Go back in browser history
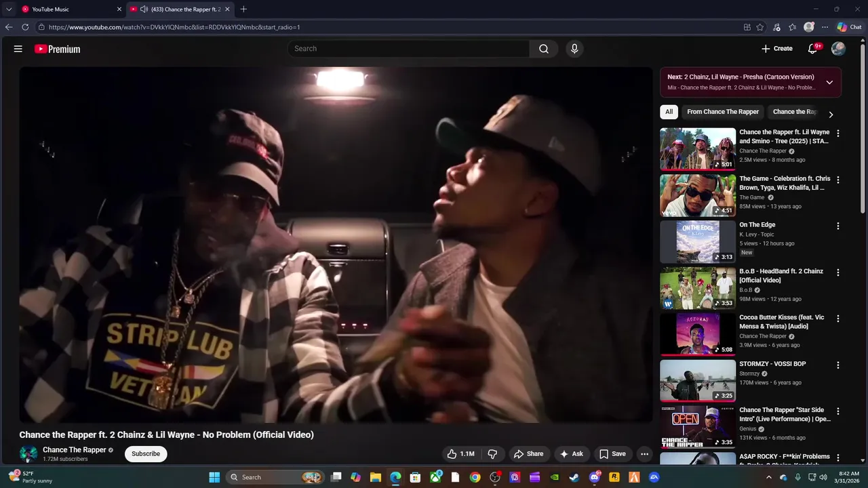 [x=9, y=27]
